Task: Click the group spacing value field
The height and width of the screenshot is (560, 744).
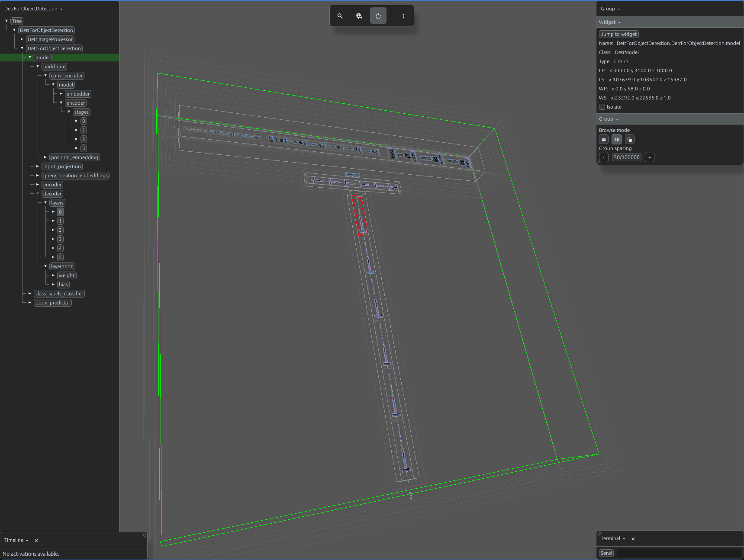Action: pos(627,158)
